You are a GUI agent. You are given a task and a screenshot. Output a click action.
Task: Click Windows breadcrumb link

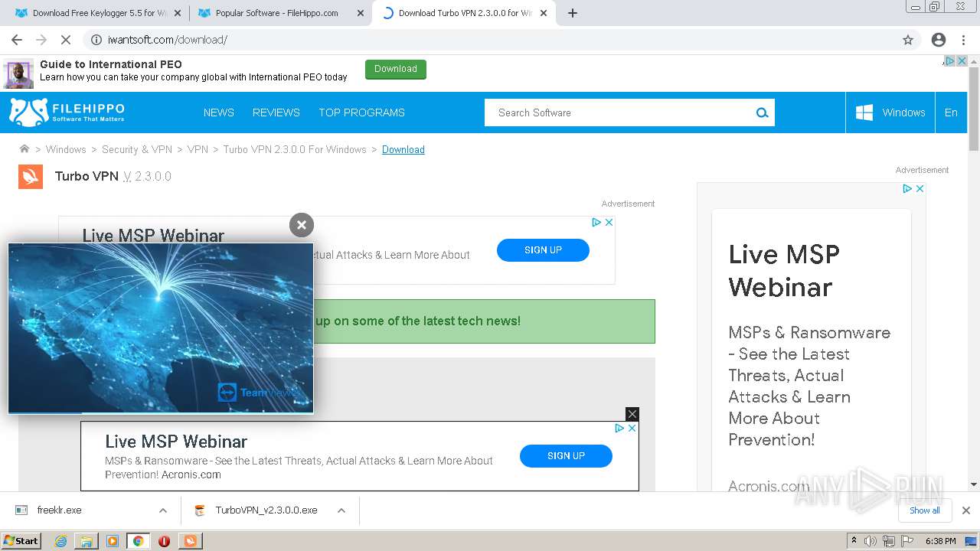coord(66,149)
